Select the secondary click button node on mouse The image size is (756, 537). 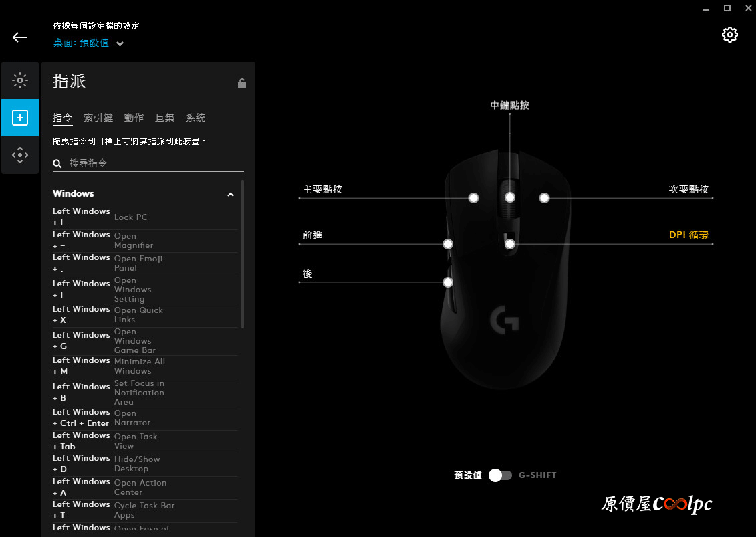coord(544,198)
